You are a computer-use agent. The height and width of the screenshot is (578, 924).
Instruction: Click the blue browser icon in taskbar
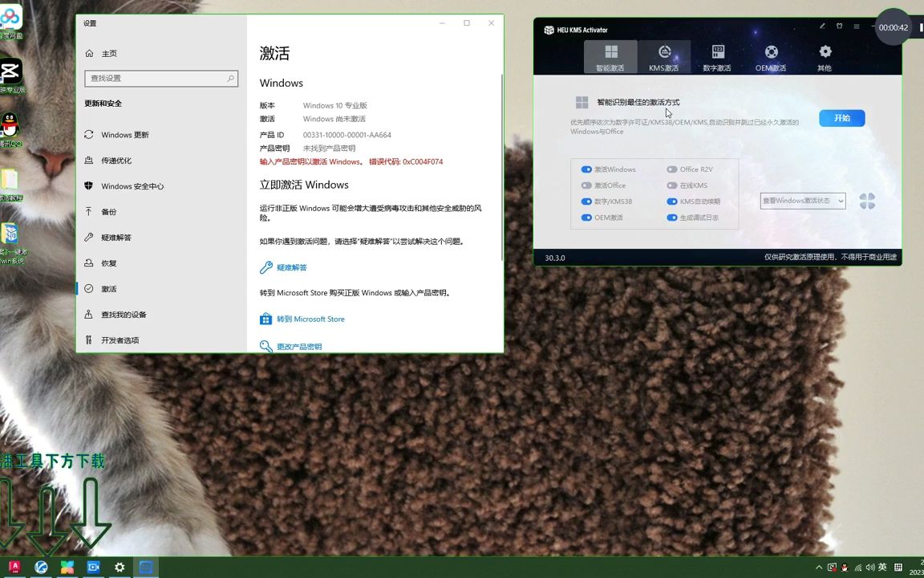pos(41,567)
